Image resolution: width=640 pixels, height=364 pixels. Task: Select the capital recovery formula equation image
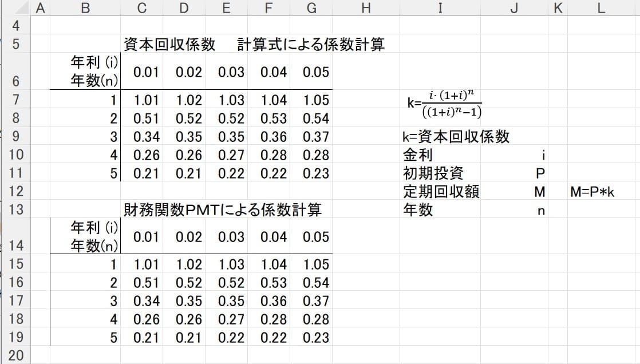(444, 103)
